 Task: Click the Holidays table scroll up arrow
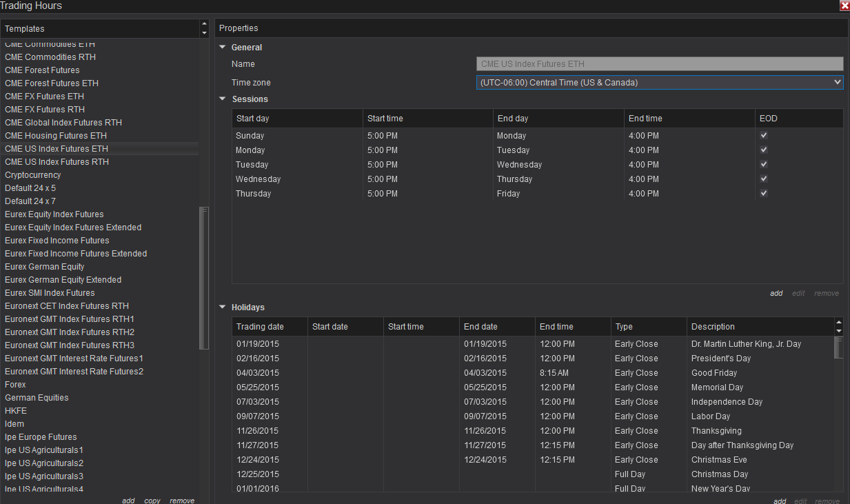coord(838,323)
